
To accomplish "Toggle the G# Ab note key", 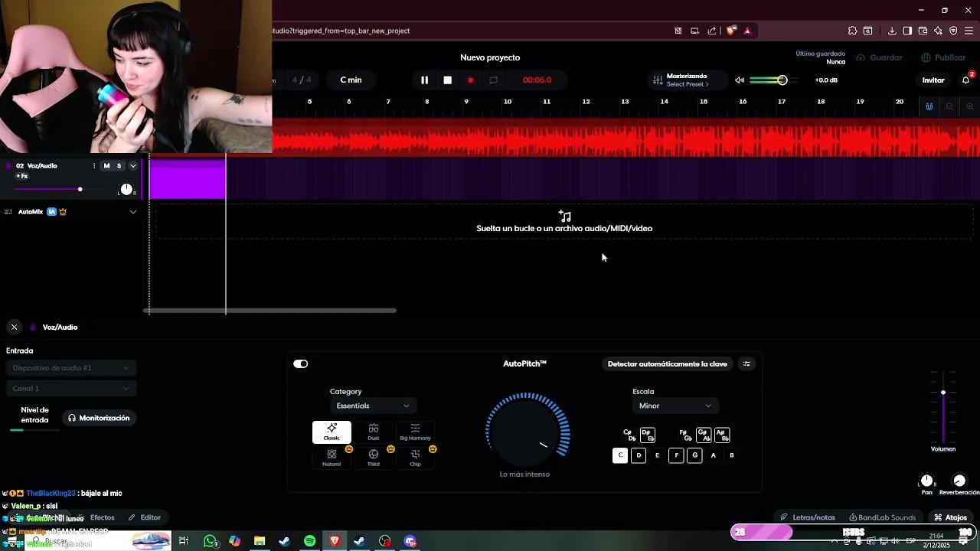I will point(704,435).
